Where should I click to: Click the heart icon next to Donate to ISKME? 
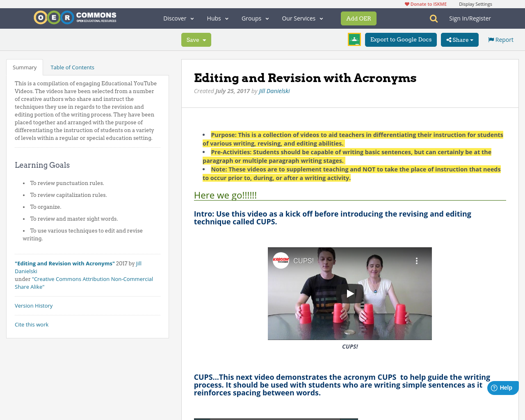(x=406, y=3)
